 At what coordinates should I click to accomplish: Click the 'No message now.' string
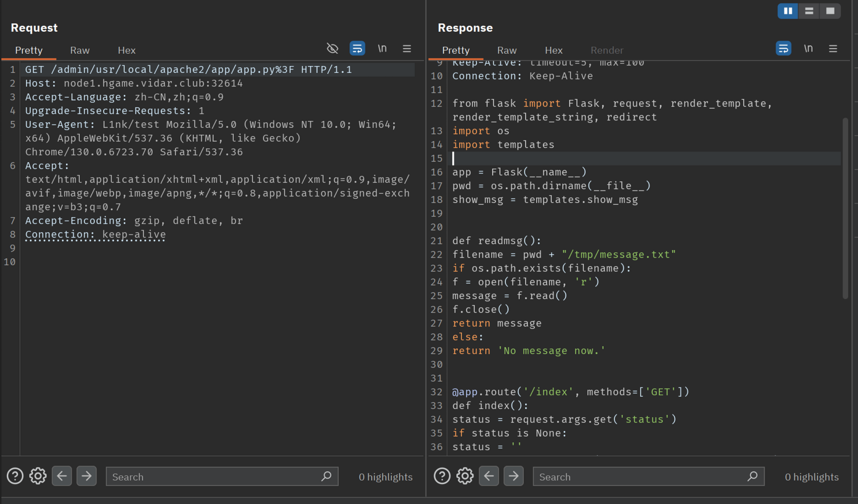[551, 351]
